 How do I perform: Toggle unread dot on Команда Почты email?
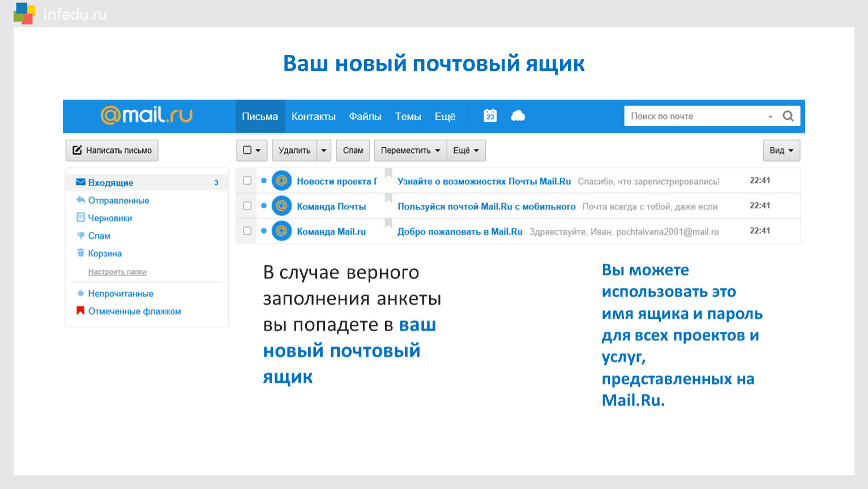coord(264,205)
